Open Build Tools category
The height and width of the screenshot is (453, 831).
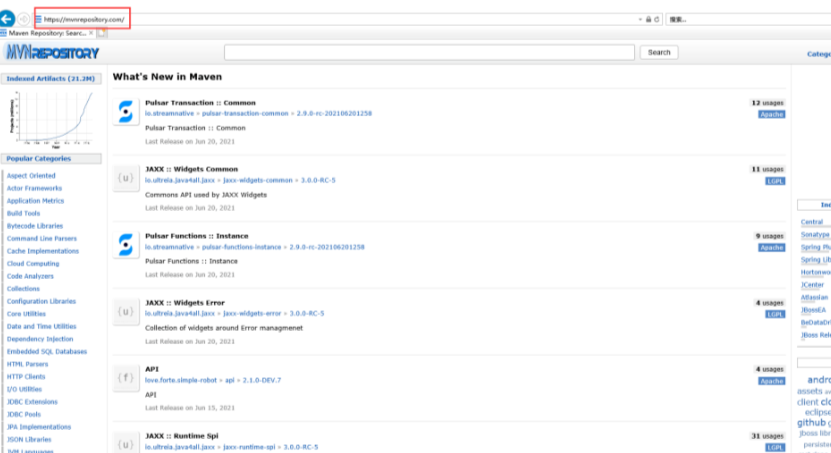click(x=23, y=213)
